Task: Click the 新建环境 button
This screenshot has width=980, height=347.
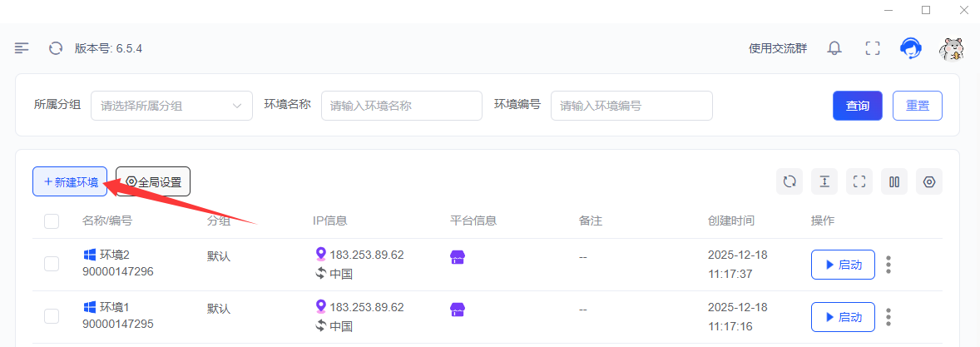Action: pos(70,181)
